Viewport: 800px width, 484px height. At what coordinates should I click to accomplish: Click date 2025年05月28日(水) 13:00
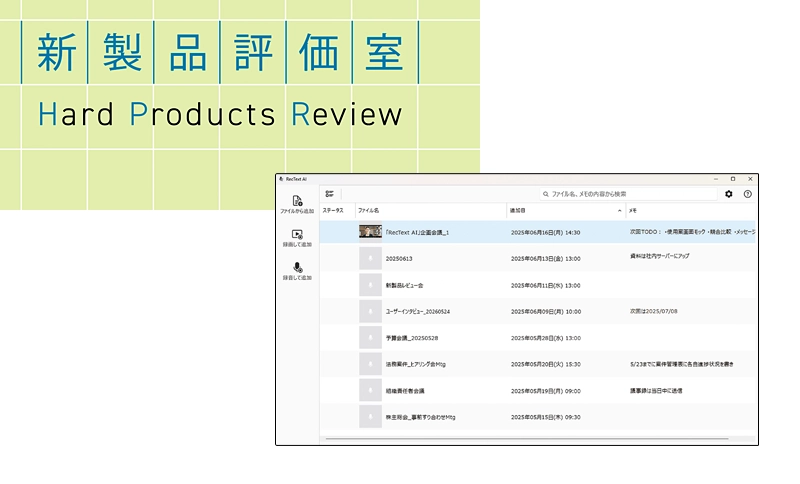(x=546, y=338)
